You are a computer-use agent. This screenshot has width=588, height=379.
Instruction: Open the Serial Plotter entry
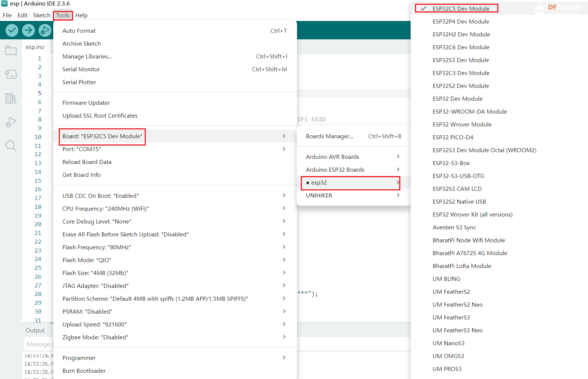(175, 82)
